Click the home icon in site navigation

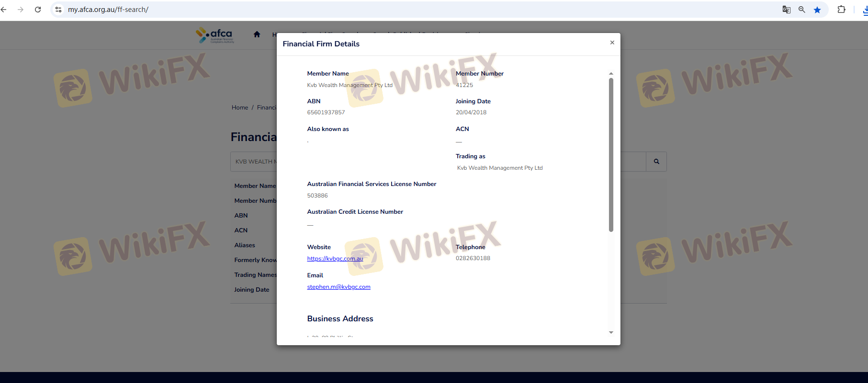(257, 34)
